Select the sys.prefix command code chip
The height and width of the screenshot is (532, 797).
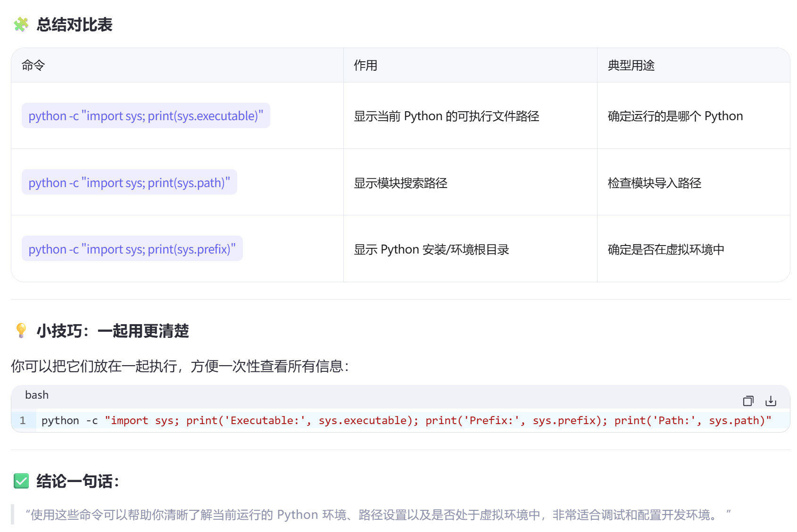tap(132, 249)
